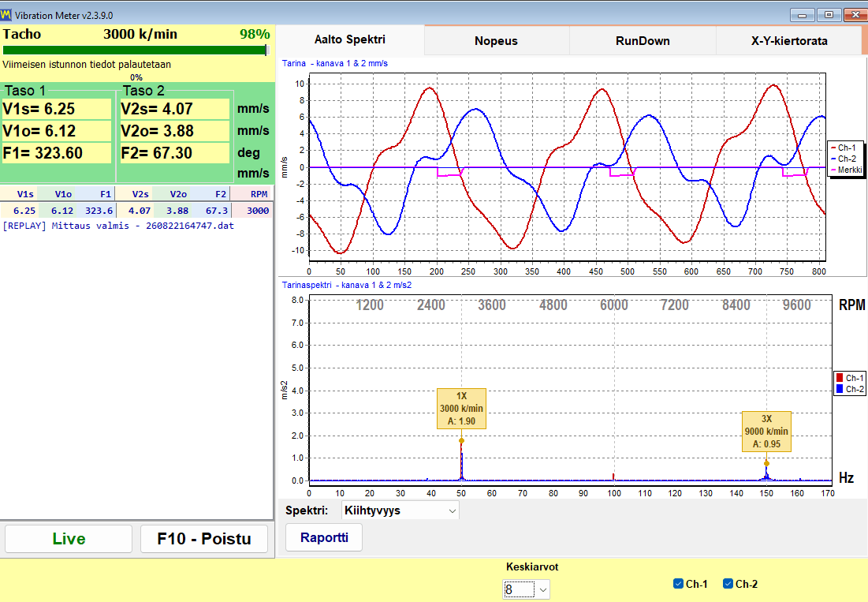Maximize the Vibration Meter window
The width and height of the screenshot is (868, 602).
(x=829, y=15)
